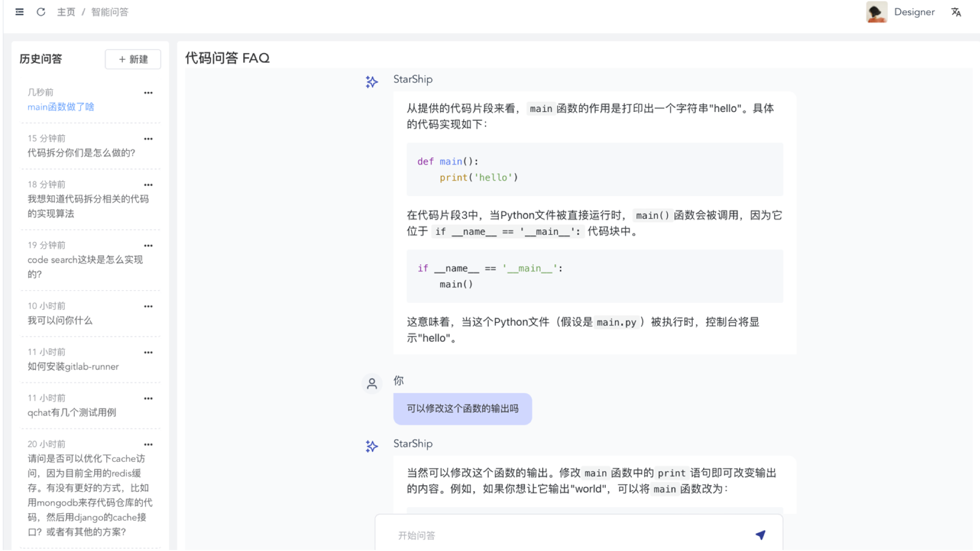The width and height of the screenshot is (980, 551).
Task: Open options menu for main函数做了啥
Action: click(x=148, y=92)
